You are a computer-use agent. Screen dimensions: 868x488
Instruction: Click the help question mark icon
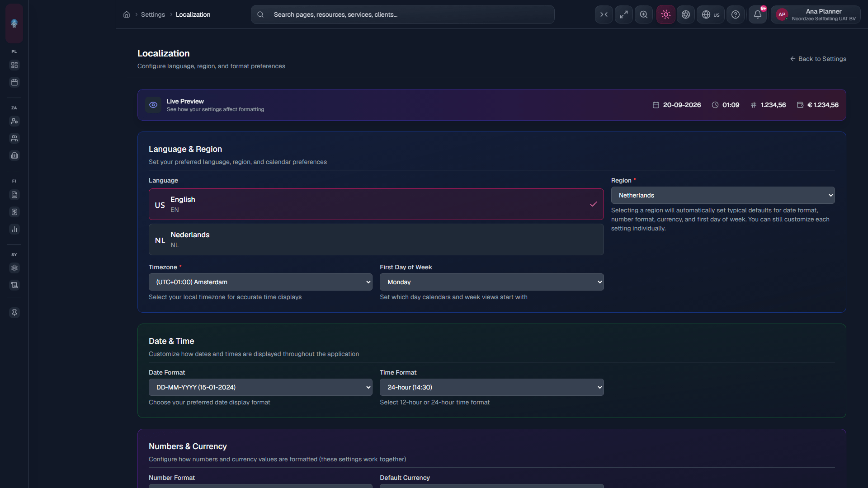click(736, 14)
